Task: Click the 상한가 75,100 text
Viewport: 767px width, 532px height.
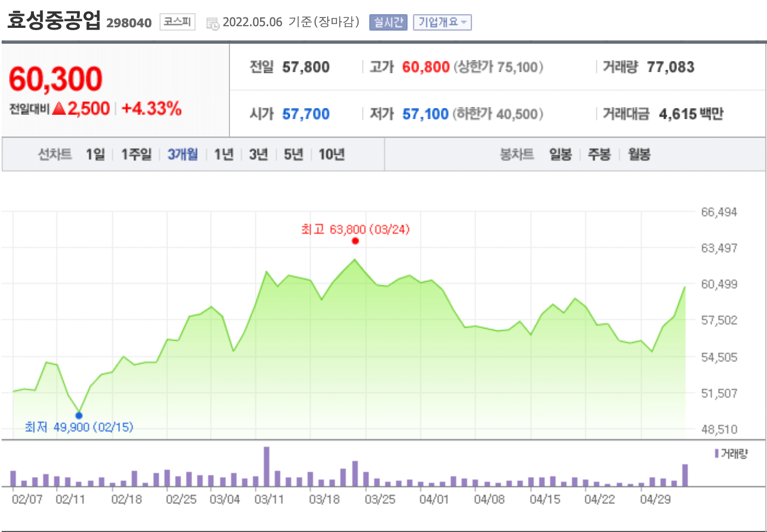Action: [498, 67]
